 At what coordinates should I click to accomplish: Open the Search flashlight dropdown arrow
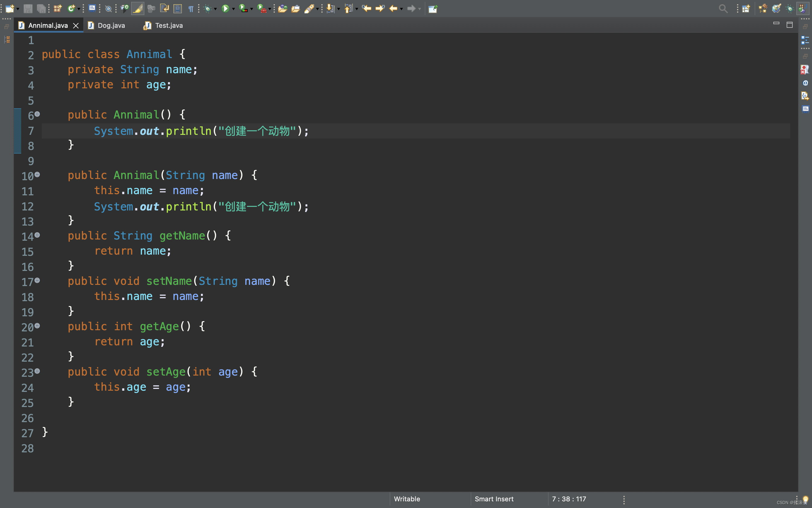317,9
